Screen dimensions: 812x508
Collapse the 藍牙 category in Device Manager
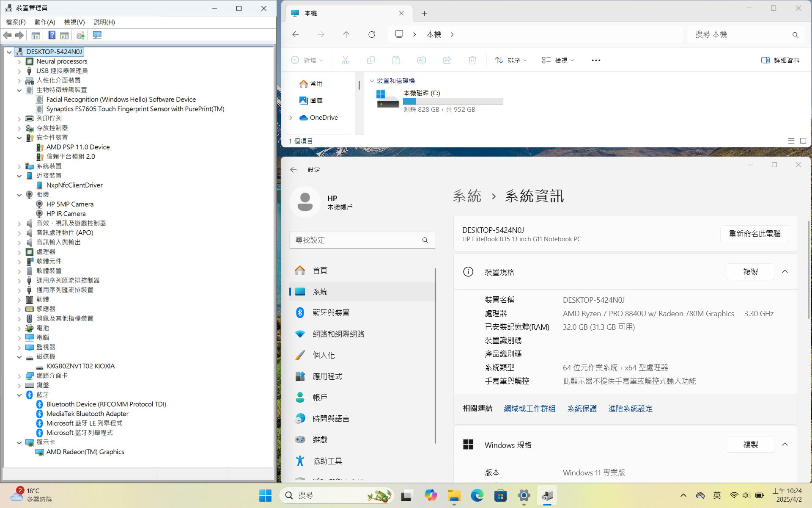[x=19, y=395]
